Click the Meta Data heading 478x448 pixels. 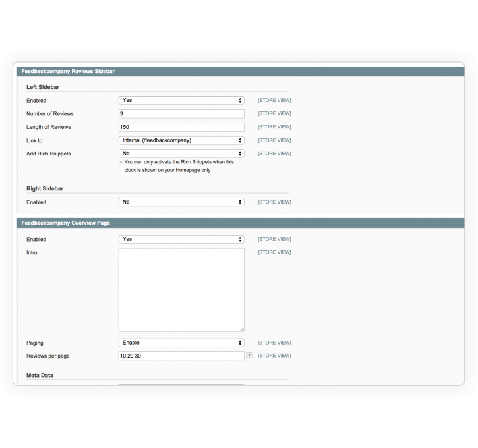pyautogui.click(x=40, y=376)
